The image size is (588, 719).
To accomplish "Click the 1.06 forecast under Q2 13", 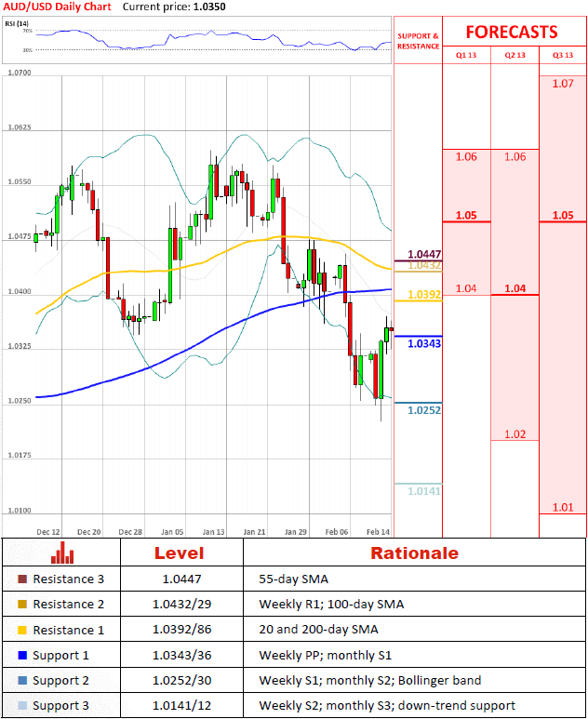I will coord(515,157).
